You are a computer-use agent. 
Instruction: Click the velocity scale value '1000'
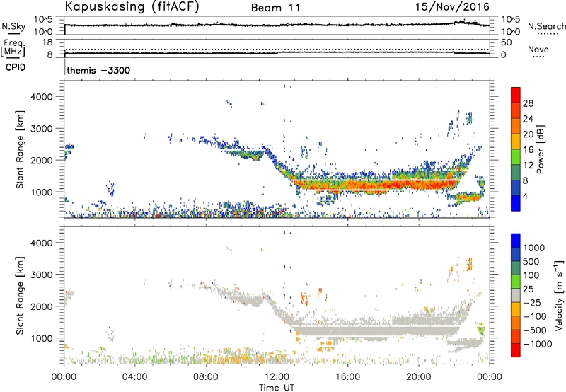point(533,248)
